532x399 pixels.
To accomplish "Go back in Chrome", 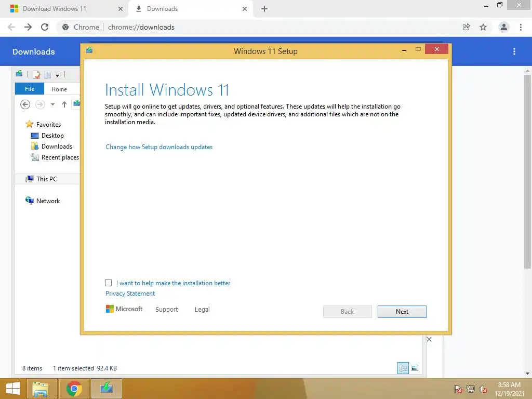I will [11, 27].
